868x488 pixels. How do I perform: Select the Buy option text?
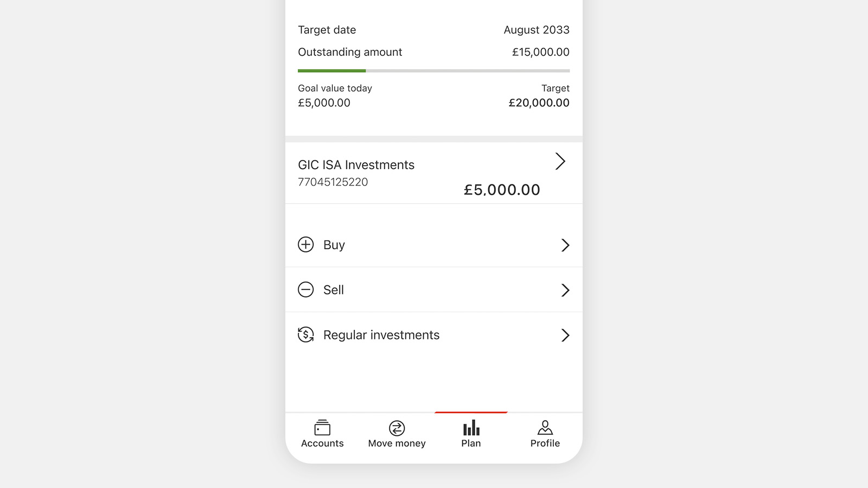(334, 245)
